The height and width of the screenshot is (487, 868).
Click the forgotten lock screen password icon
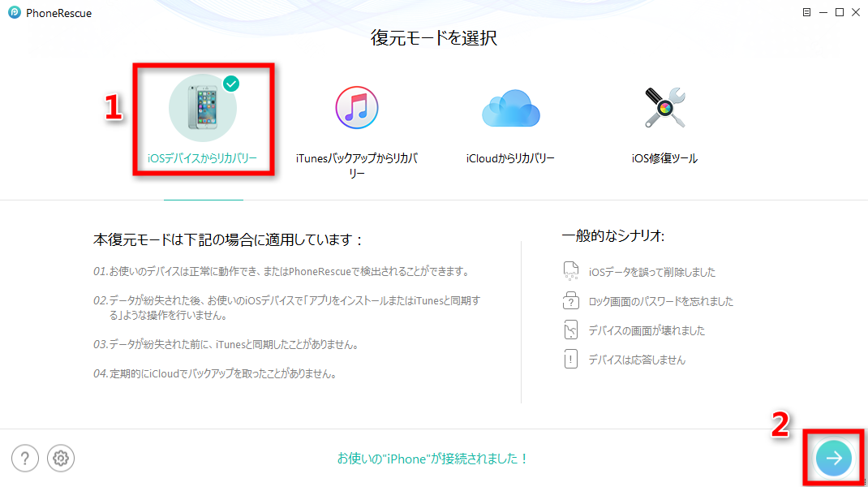coord(571,300)
